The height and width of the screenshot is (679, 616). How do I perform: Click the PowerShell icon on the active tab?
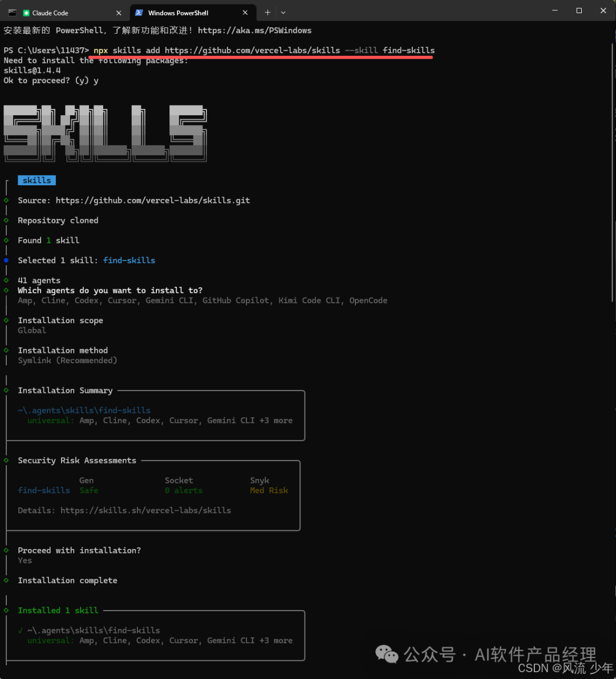click(140, 12)
